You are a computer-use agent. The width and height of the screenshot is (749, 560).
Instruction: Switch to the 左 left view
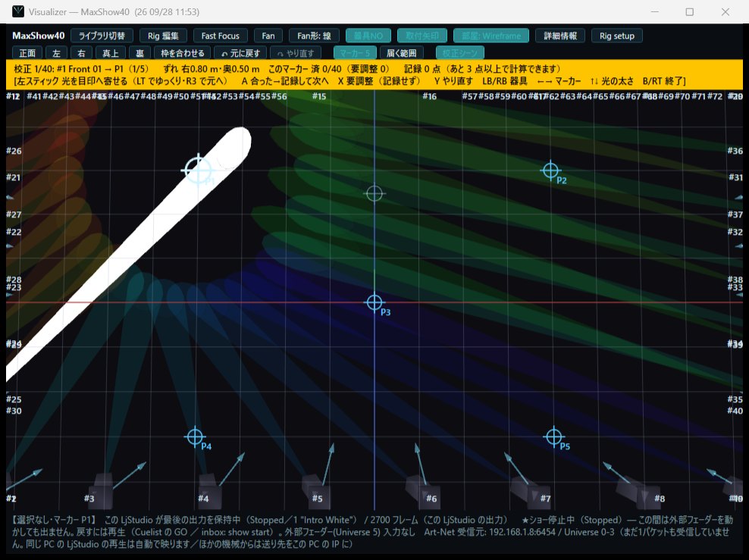click(x=56, y=52)
